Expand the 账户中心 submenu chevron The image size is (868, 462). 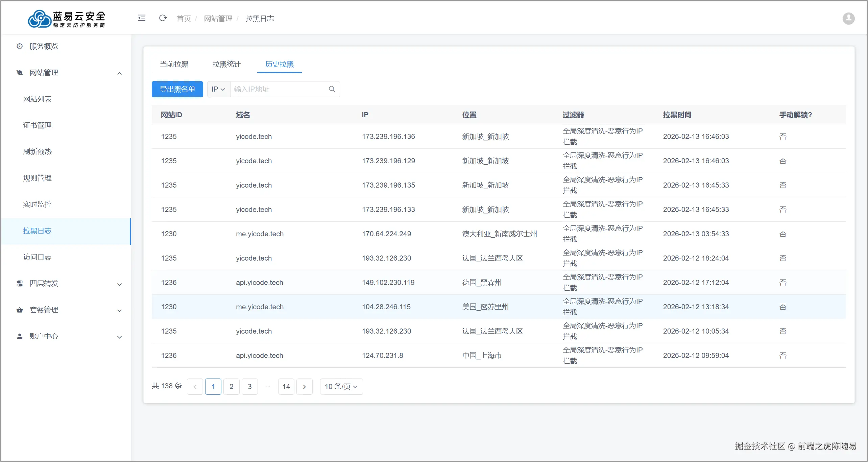pyautogui.click(x=119, y=337)
